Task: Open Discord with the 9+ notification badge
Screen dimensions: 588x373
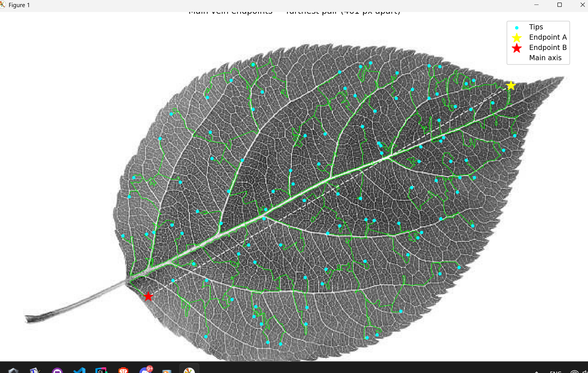Action: pos(146,370)
